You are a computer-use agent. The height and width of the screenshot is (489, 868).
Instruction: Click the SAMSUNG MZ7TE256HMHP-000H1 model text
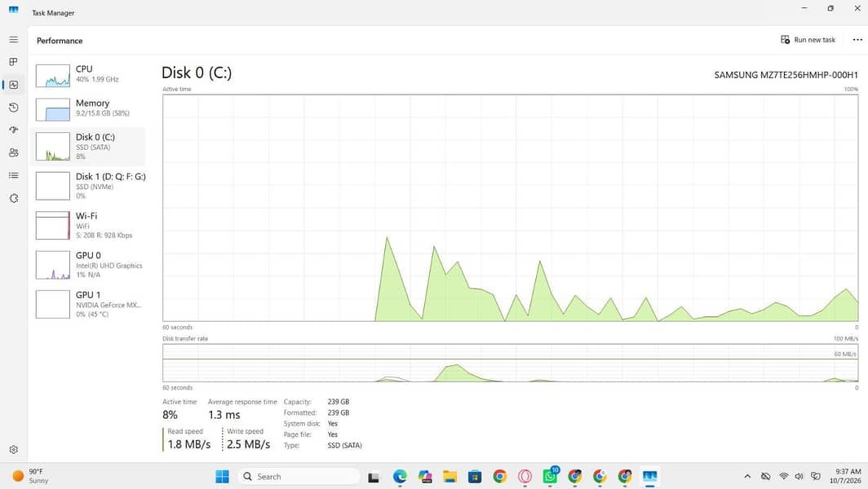[x=786, y=75]
